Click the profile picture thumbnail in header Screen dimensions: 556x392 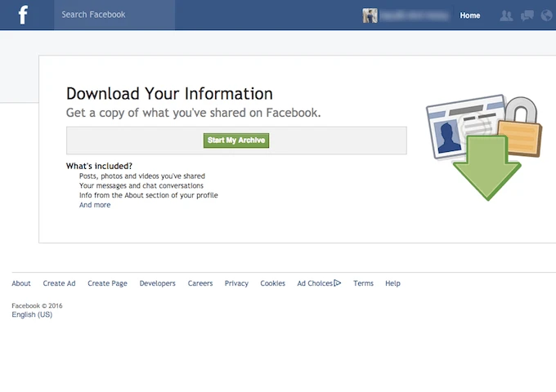pyautogui.click(x=370, y=16)
